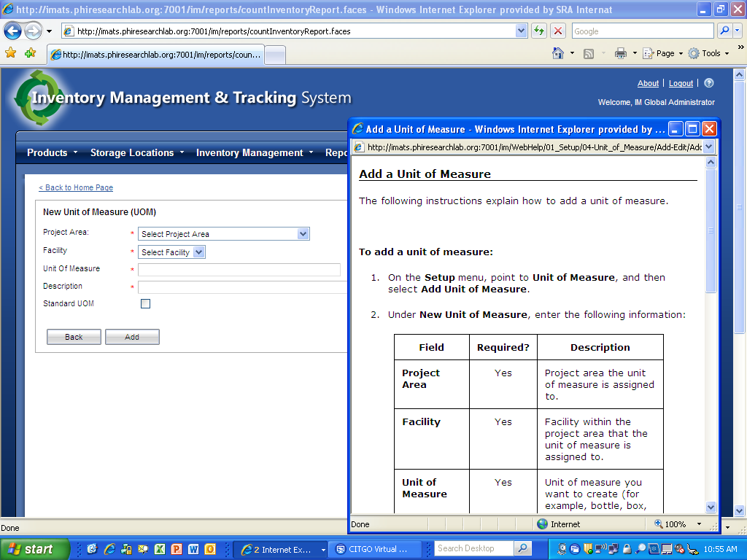747x560 pixels.
Task: Click the Add to Favorites icon
Action: [31, 52]
